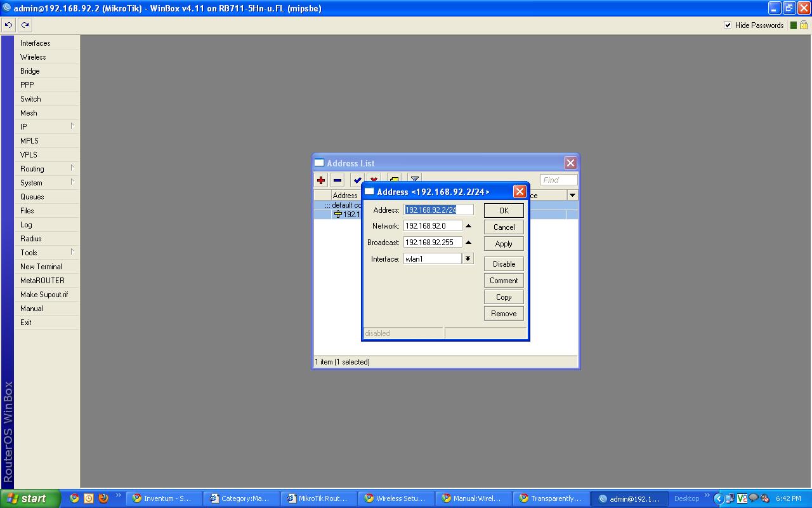812x508 pixels.
Task: Click the orange clock icon in Quick Launch
Action: point(89,498)
